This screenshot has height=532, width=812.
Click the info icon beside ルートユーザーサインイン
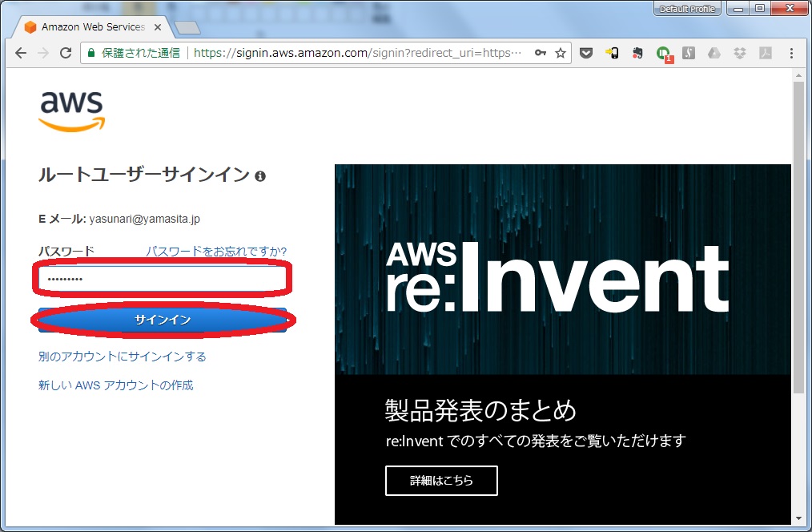click(x=260, y=176)
